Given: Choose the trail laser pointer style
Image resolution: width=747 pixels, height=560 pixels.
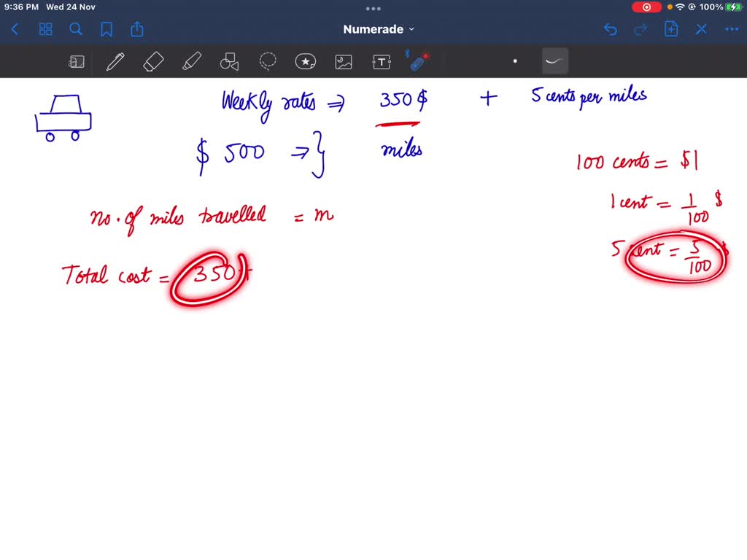Looking at the screenshot, I should click(x=555, y=61).
